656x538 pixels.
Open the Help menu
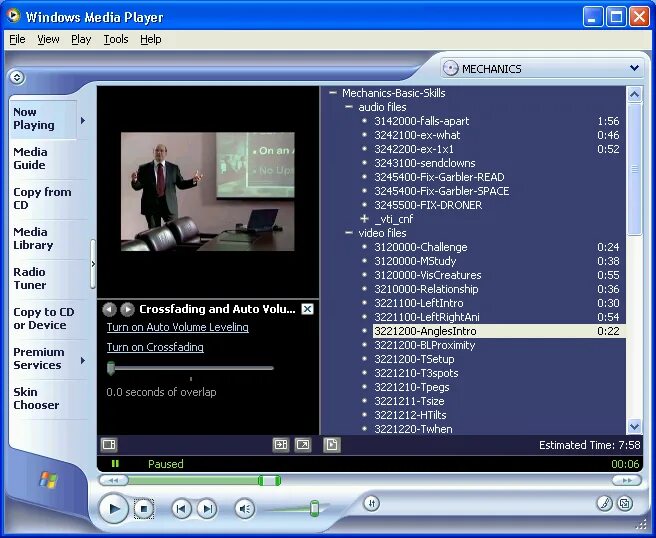pyautogui.click(x=151, y=39)
